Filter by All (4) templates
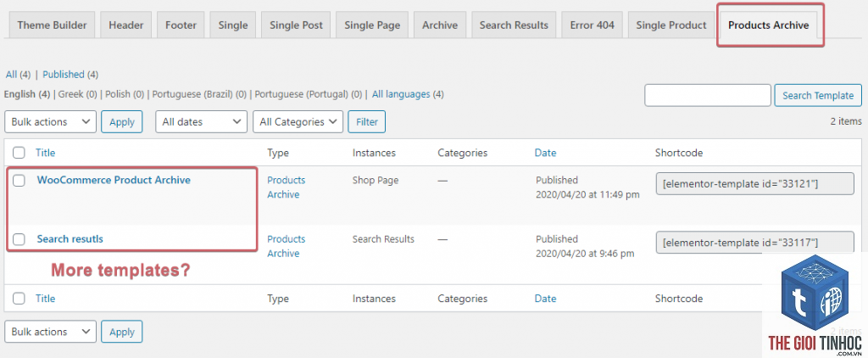This screenshot has height=358, width=868. (19, 75)
